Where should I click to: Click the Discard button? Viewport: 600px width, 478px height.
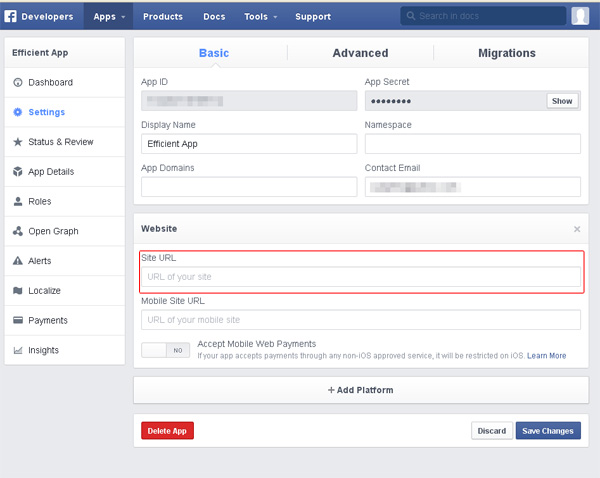pos(492,431)
